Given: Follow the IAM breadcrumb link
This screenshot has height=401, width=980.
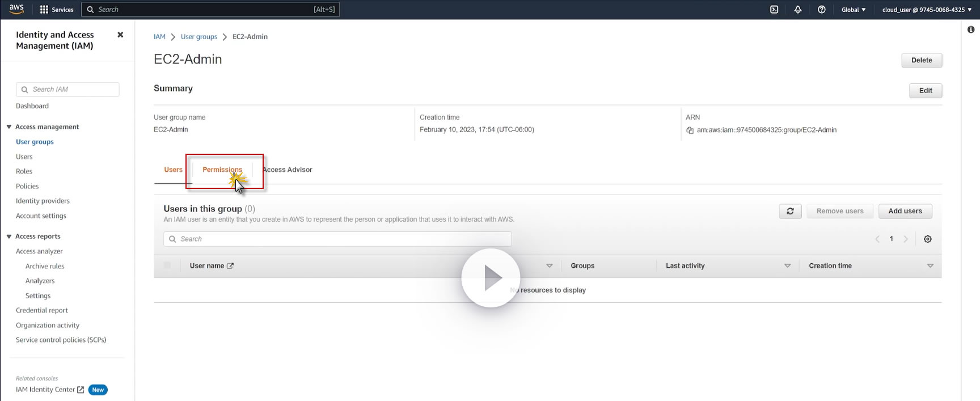Looking at the screenshot, I should [x=159, y=37].
